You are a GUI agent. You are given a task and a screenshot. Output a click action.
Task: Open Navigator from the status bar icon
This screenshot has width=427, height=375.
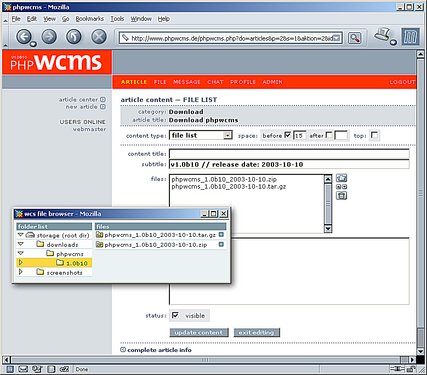(10, 369)
